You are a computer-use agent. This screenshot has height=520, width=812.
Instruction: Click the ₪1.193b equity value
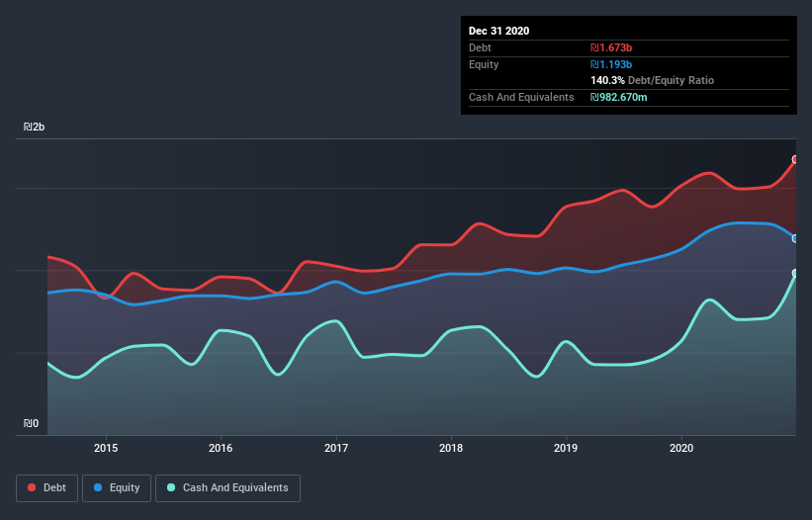tap(611, 64)
